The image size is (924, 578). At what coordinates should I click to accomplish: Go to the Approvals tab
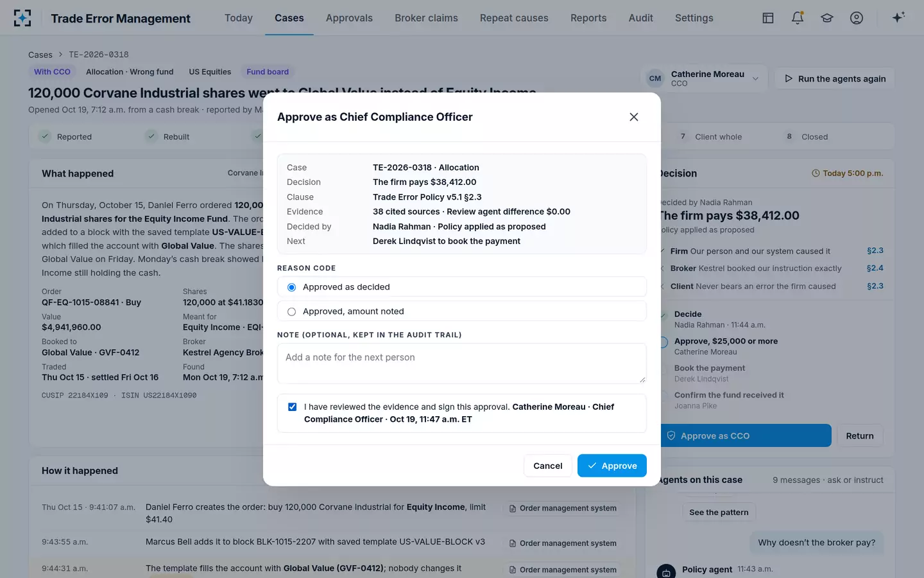349,18
